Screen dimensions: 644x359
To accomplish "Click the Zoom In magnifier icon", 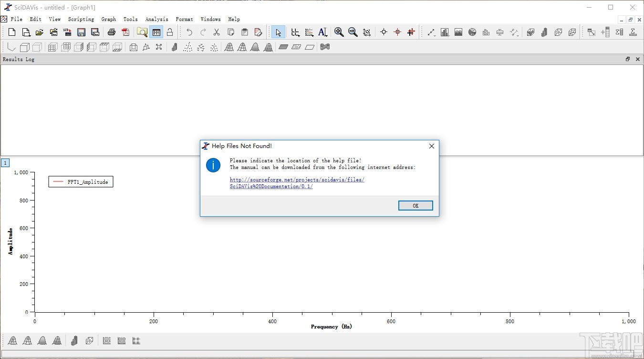I will pos(339,32).
